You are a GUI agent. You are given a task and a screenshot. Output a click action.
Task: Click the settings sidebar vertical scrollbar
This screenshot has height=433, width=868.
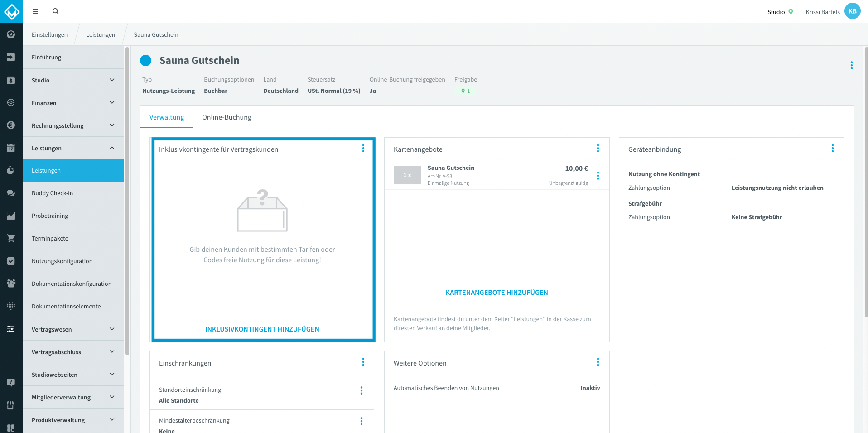click(127, 201)
